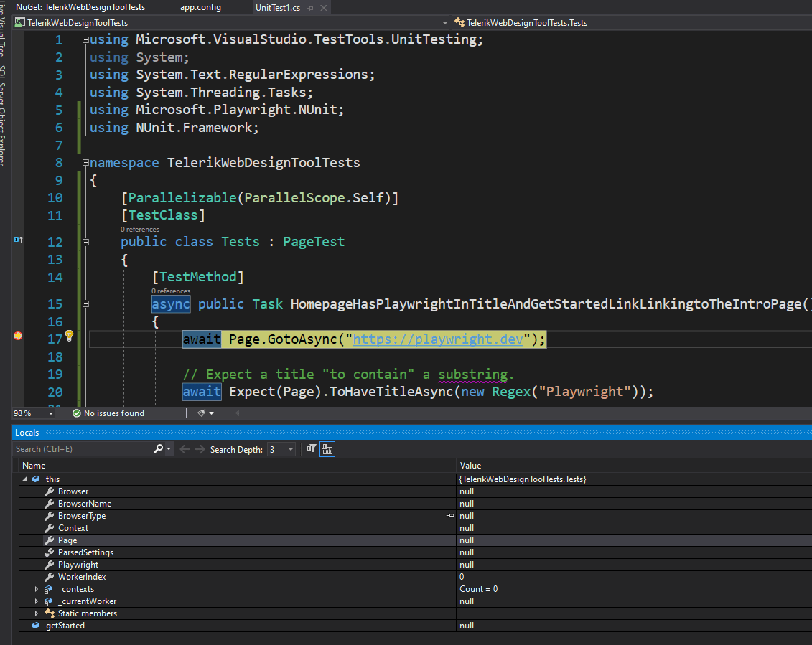812x645 pixels.
Task: Collapse the this node in Locals
Action: click(x=24, y=479)
